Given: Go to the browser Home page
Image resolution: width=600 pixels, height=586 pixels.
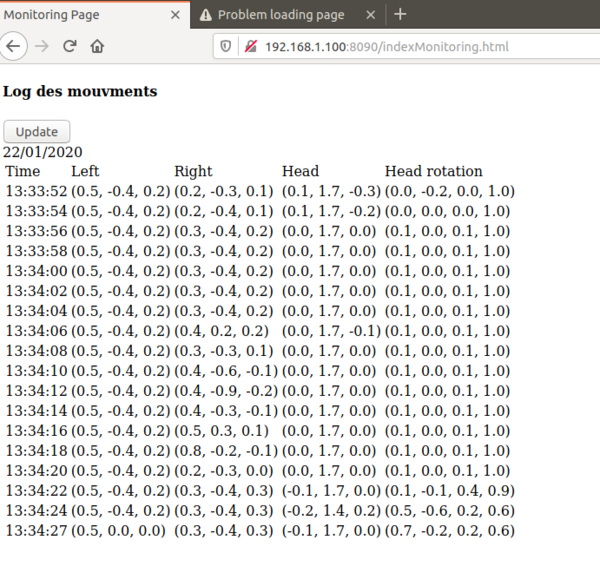Looking at the screenshot, I should [98, 46].
